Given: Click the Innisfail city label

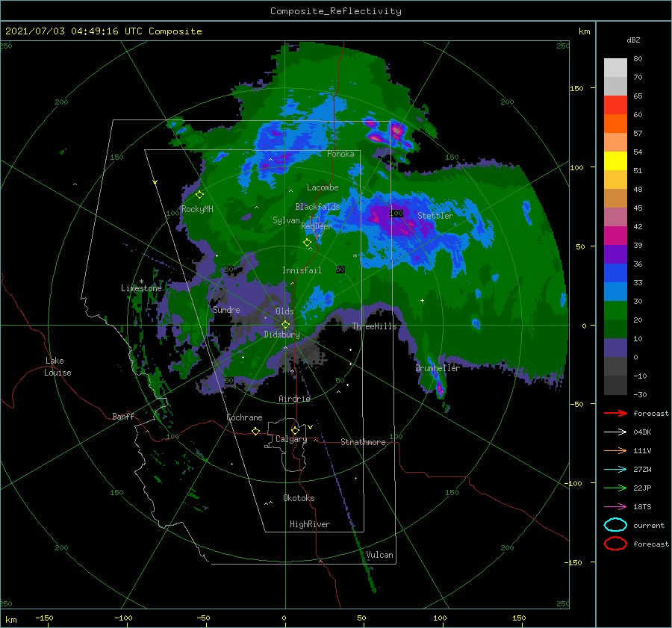Looking at the screenshot, I should (x=302, y=270).
